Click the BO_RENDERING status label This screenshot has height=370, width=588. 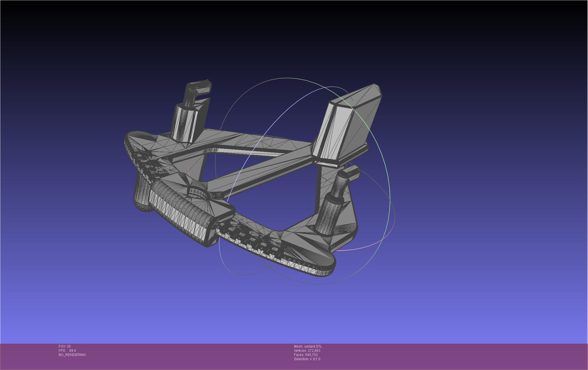point(72,355)
